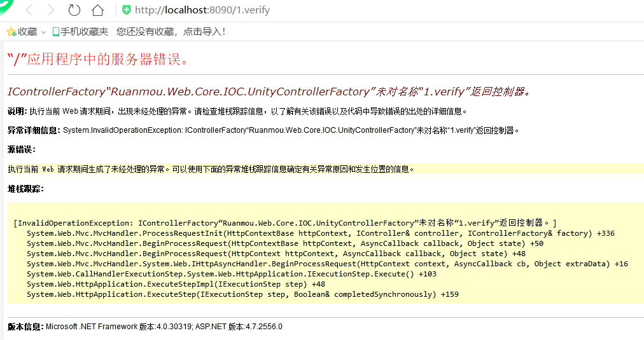Click the 说明 description line
The height and width of the screenshot is (340, 644).
pos(237,111)
